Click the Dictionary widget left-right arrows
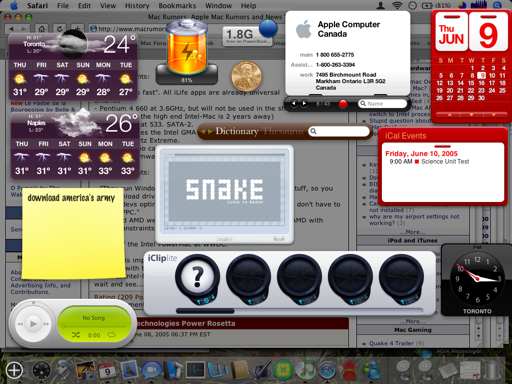512x384 pixels. coord(206,131)
